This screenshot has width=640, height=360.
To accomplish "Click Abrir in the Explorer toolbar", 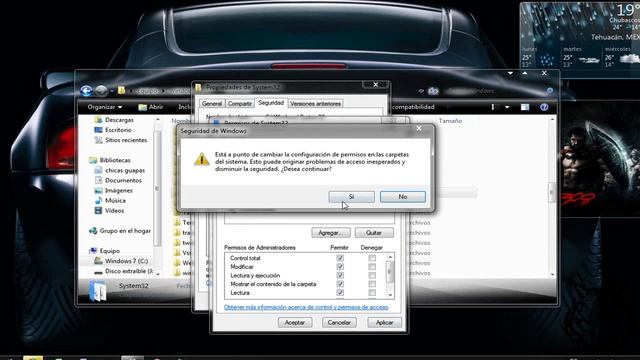I will pyautogui.click(x=151, y=107).
